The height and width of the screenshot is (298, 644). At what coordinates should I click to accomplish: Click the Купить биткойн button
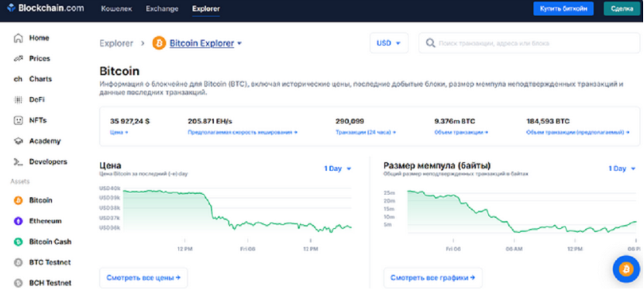point(563,9)
